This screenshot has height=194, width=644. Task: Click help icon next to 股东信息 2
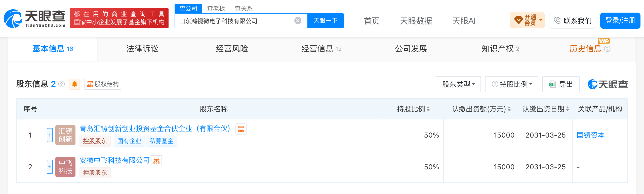coord(62,84)
